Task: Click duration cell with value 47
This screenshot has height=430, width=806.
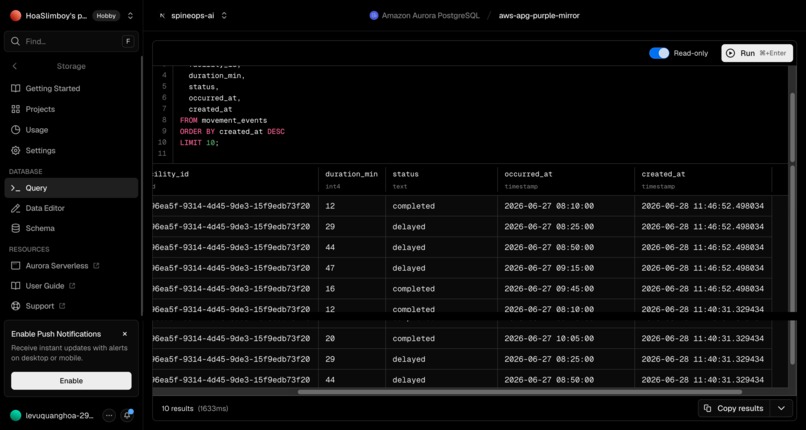Action: 352,268
